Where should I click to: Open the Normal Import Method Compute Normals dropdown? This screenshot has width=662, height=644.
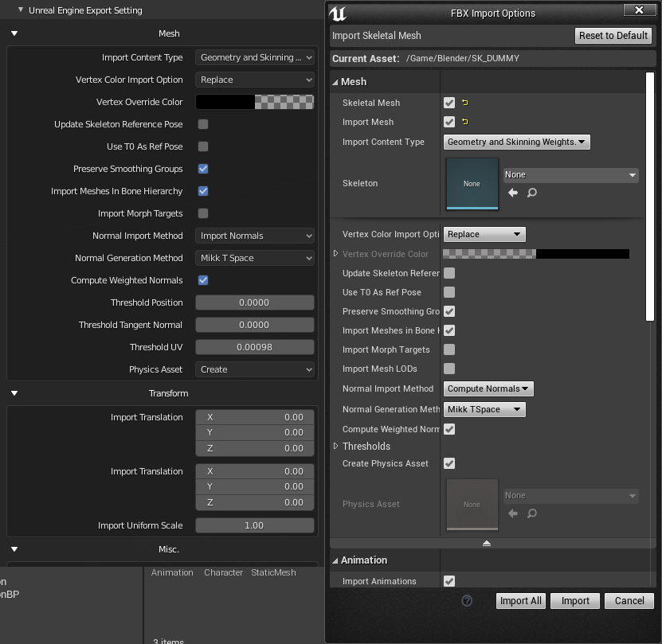(488, 388)
